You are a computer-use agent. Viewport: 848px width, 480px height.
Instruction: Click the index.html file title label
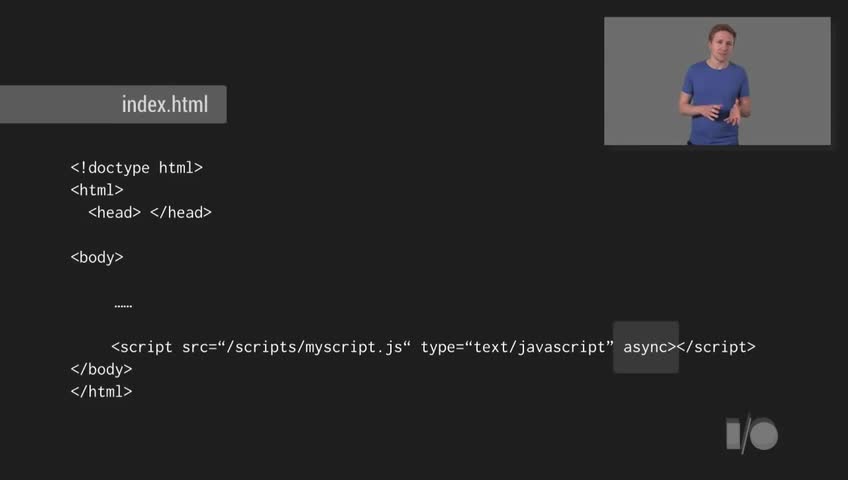pyautogui.click(x=165, y=104)
